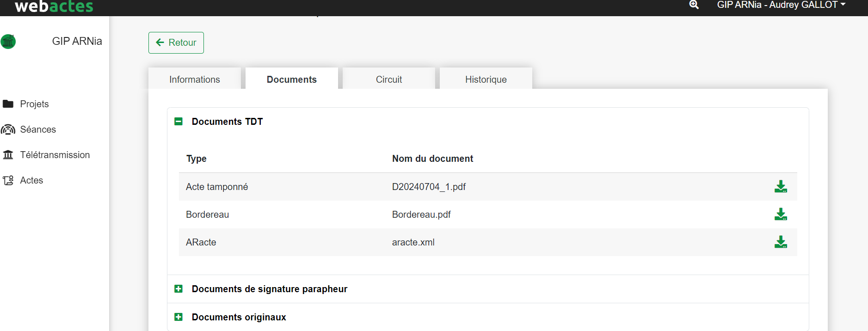Select the Documents tab

[291, 80]
